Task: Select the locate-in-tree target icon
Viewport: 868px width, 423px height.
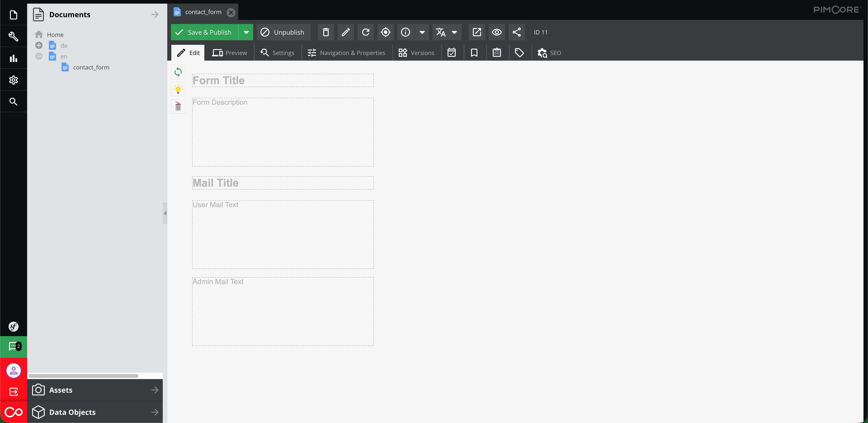Action: (x=385, y=32)
